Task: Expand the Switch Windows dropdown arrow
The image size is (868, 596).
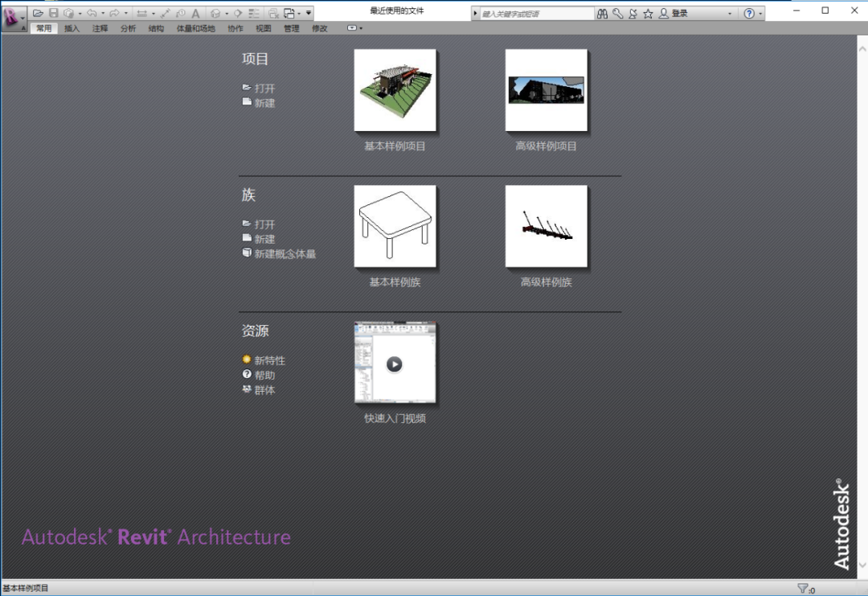Action: (299, 14)
